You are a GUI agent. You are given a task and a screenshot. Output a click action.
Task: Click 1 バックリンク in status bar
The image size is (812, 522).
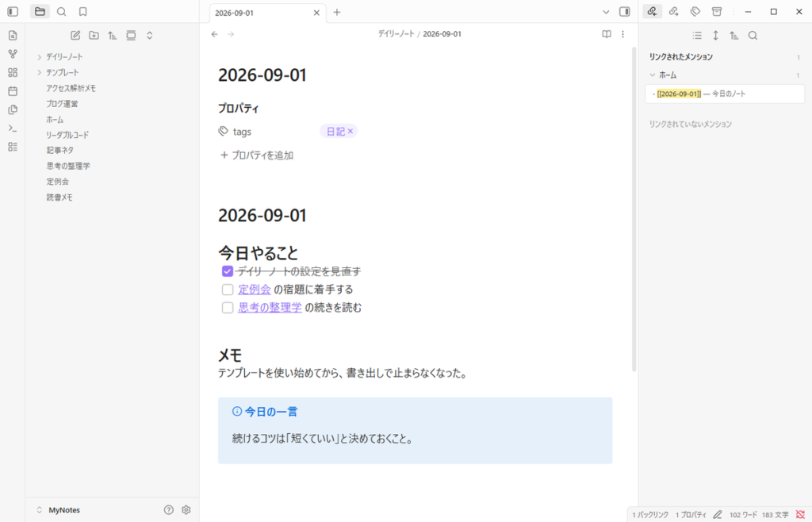650,515
